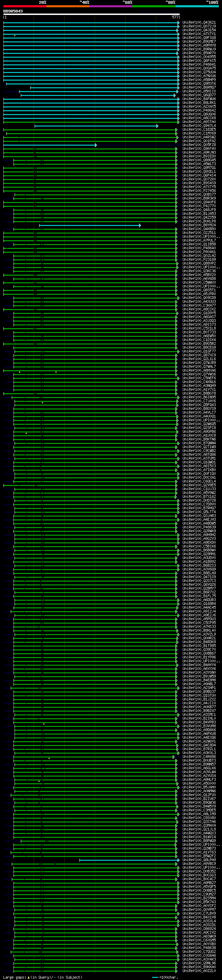The width and height of the screenshot is (222, 980).
Task: Open hit UniRef100_Q43154
Action: click(x=199, y=30)
